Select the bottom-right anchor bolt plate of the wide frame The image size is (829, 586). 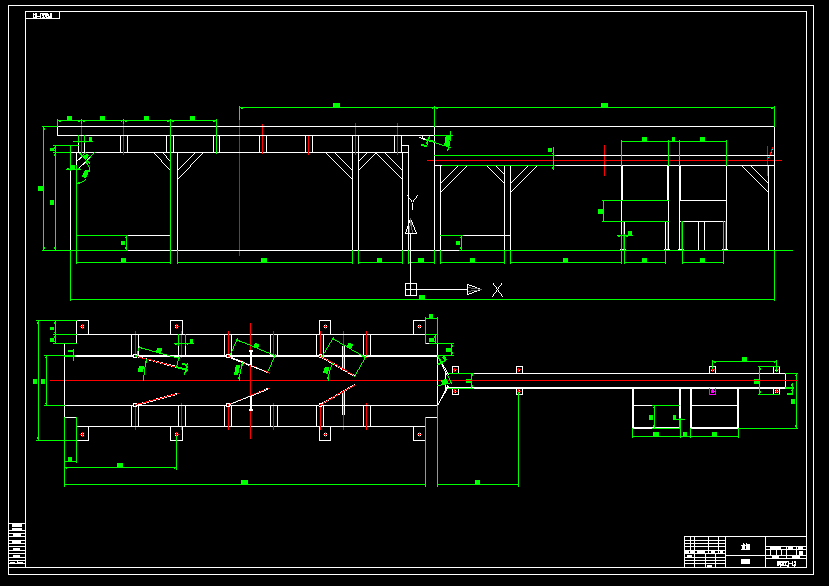pyautogui.click(x=419, y=434)
